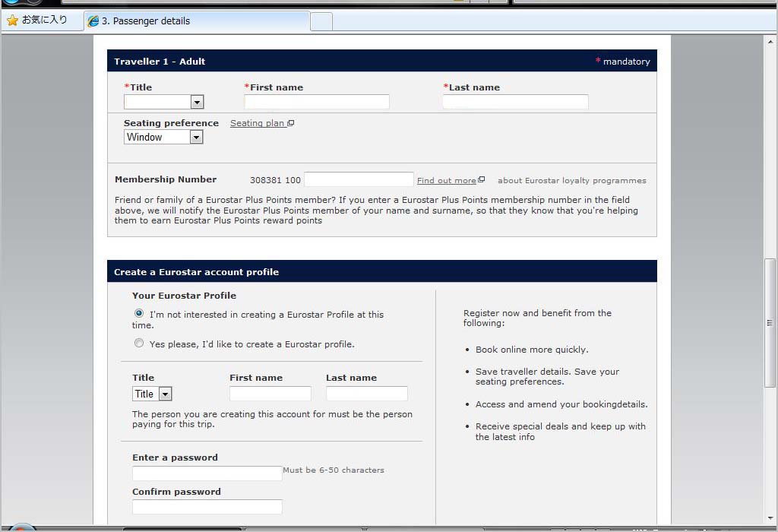778x532 pixels.
Task: Select "I'm not interested" profile radio option
Action: (139, 313)
